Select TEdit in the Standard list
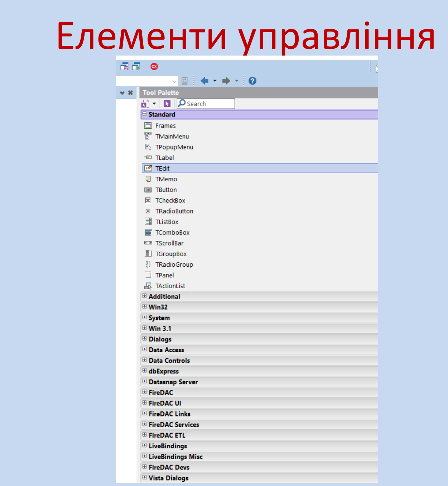 coord(162,168)
